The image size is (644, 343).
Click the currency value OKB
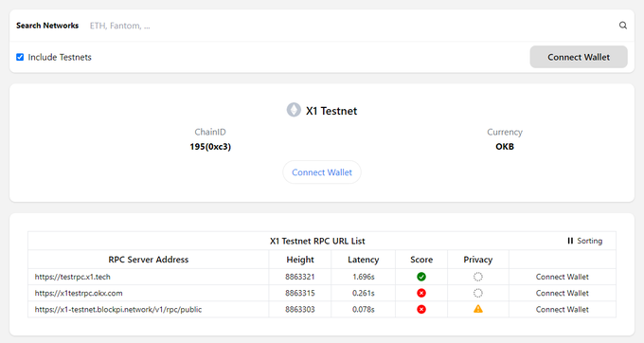(505, 147)
